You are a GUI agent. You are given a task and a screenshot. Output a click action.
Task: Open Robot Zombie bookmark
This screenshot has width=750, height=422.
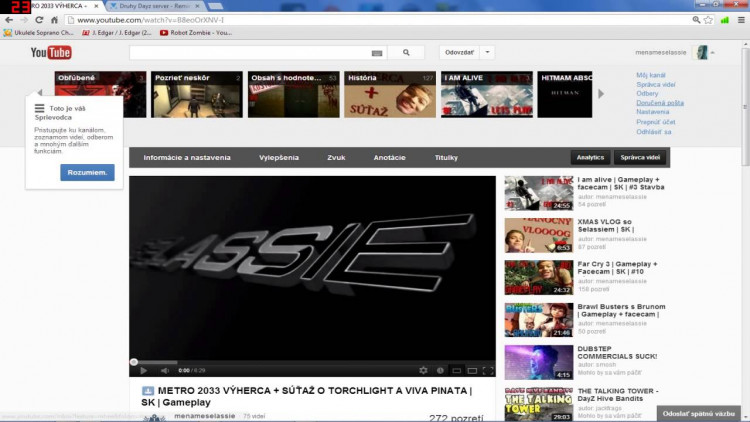tap(196, 33)
